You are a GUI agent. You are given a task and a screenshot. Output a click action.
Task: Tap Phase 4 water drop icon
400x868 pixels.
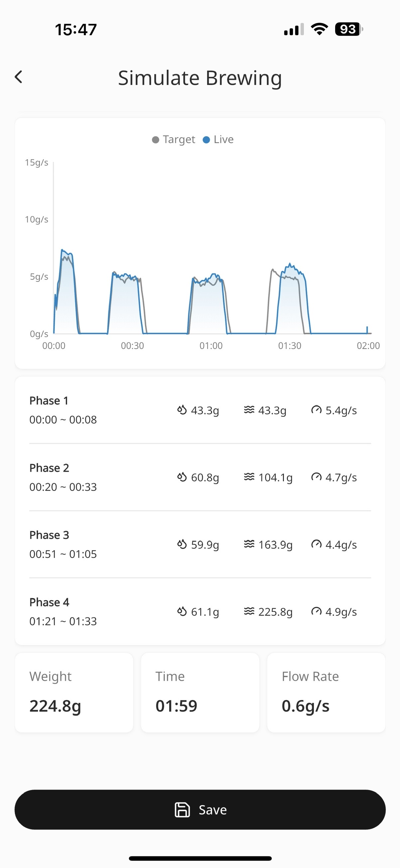tap(182, 611)
